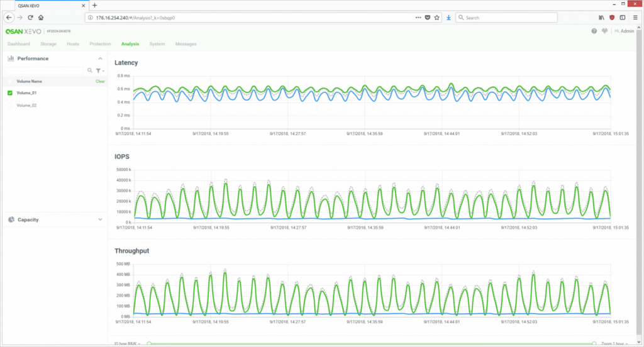The height and width of the screenshot is (347, 644).
Task: Click the Hi, Admin user link
Action: coord(624,31)
